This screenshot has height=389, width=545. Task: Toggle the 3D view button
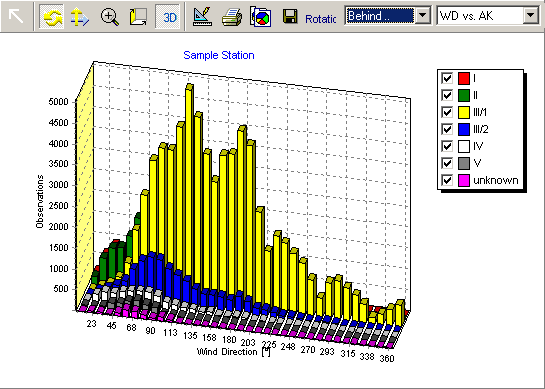tap(168, 17)
